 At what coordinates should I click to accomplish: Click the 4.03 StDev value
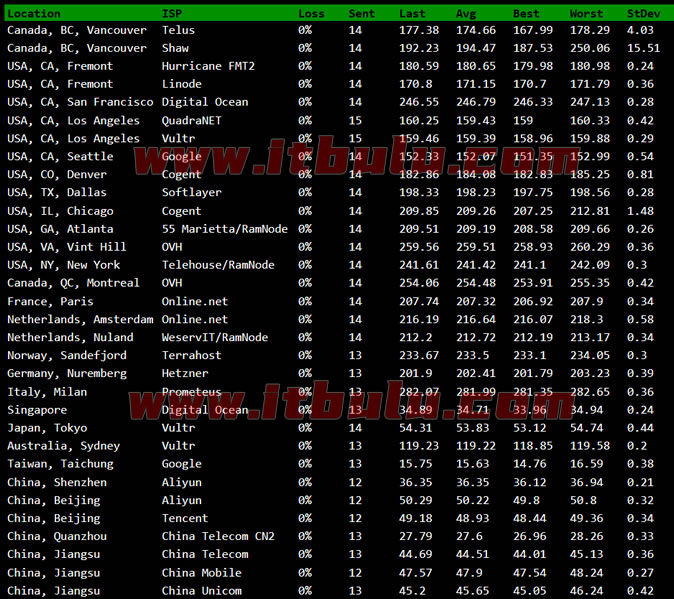click(640, 30)
